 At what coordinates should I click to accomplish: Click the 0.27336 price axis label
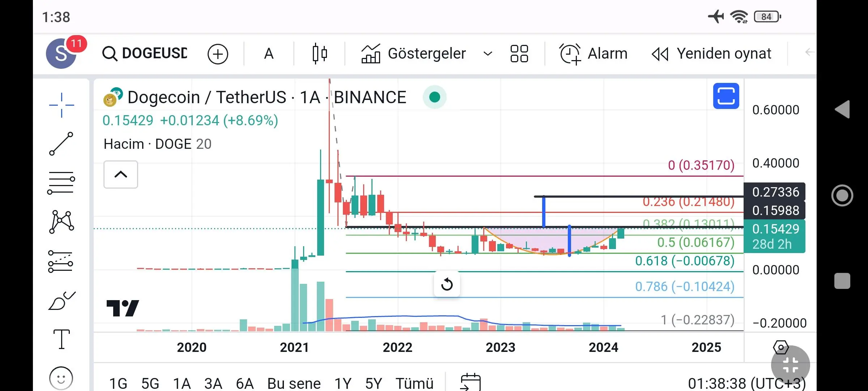click(x=775, y=192)
